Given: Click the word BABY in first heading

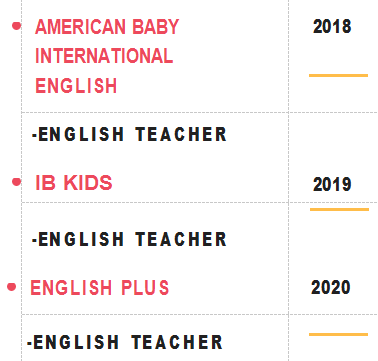Looking at the screenshot, I should [156, 27].
